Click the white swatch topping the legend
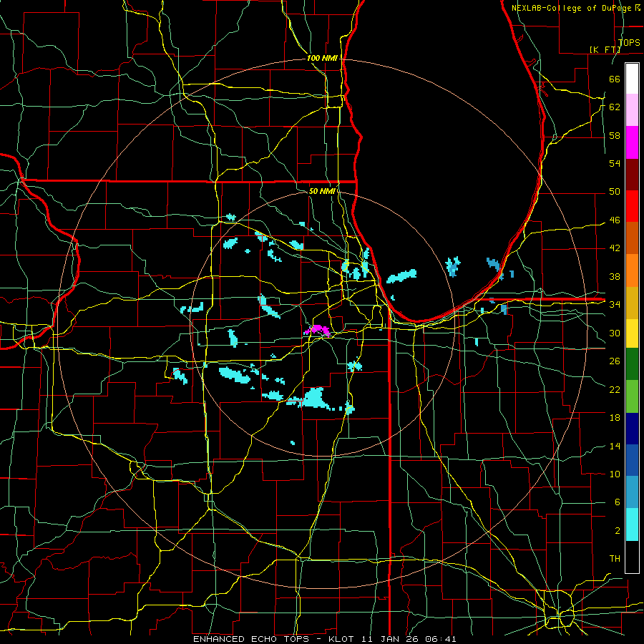The height and width of the screenshot is (644, 644). coord(632,79)
